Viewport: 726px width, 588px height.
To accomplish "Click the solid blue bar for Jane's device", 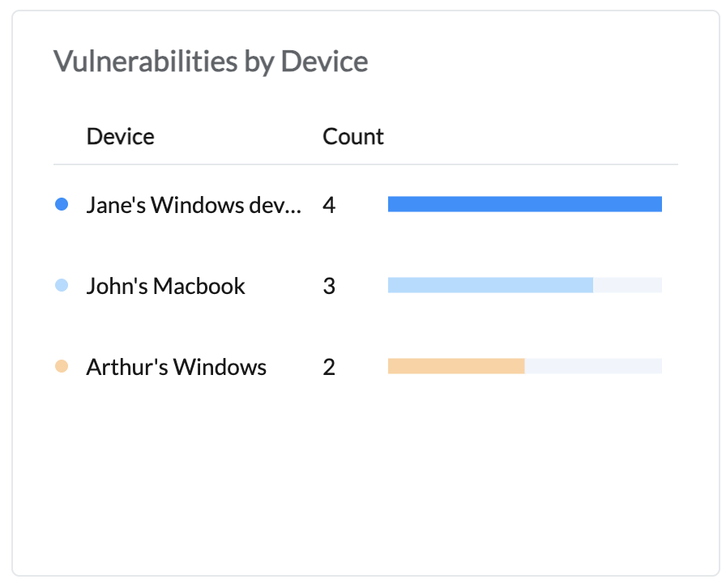I will pyautogui.click(x=524, y=204).
